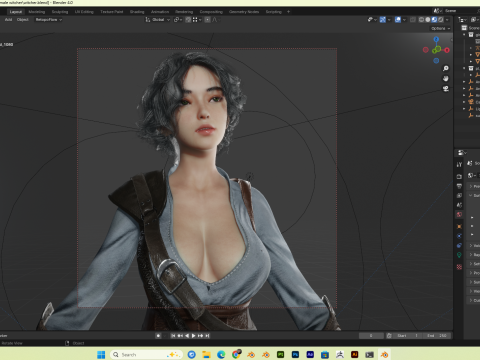Jump to the first frame in the timeline
The width and height of the screenshot is (480, 360).
pyautogui.click(x=173, y=336)
